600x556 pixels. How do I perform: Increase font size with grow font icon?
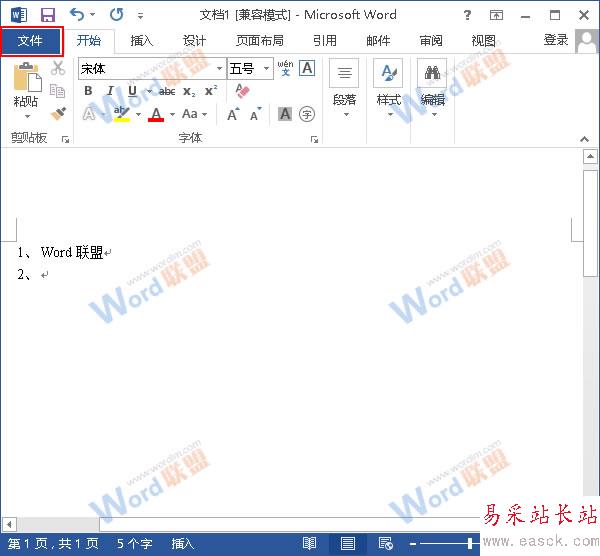[x=233, y=114]
